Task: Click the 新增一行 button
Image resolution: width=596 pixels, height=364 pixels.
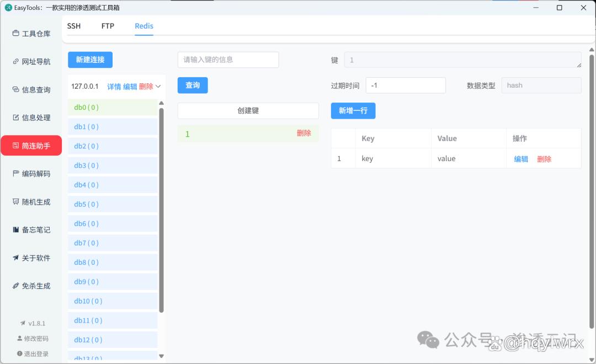Action: pyautogui.click(x=353, y=110)
